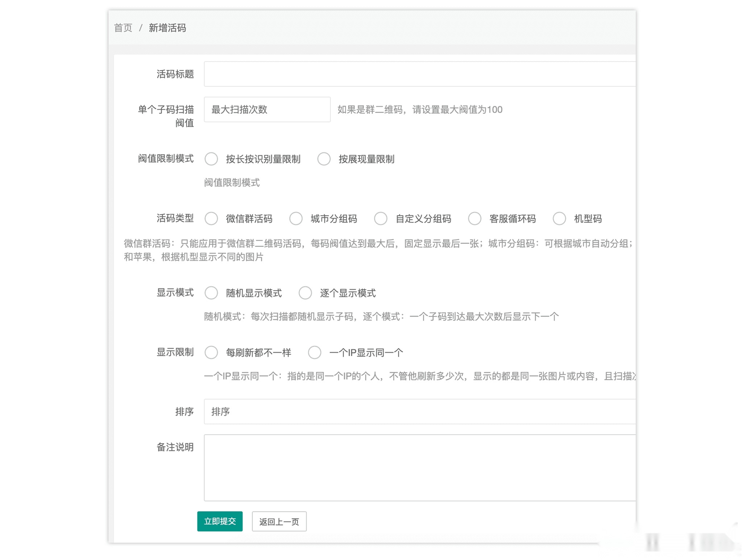Choose 微信群活码 as the live code type
This screenshot has height=560, width=744.
(212, 219)
